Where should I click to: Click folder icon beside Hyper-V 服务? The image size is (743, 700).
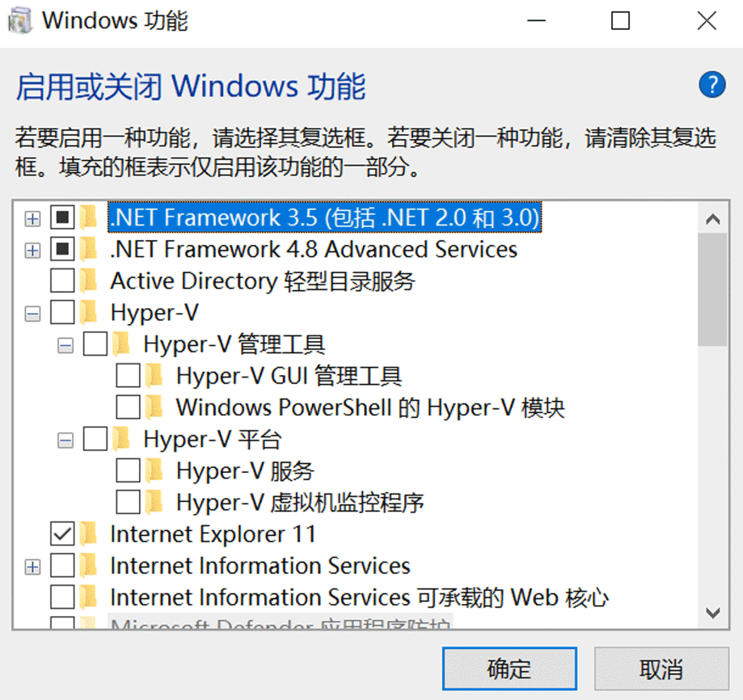[x=154, y=470]
